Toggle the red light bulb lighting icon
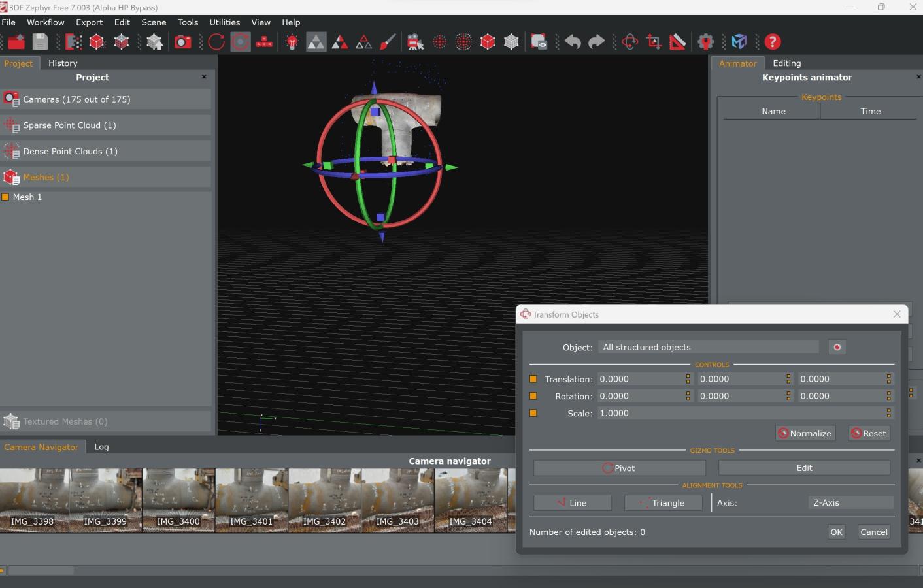The width and height of the screenshot is (923, 588). coord(292,42)
